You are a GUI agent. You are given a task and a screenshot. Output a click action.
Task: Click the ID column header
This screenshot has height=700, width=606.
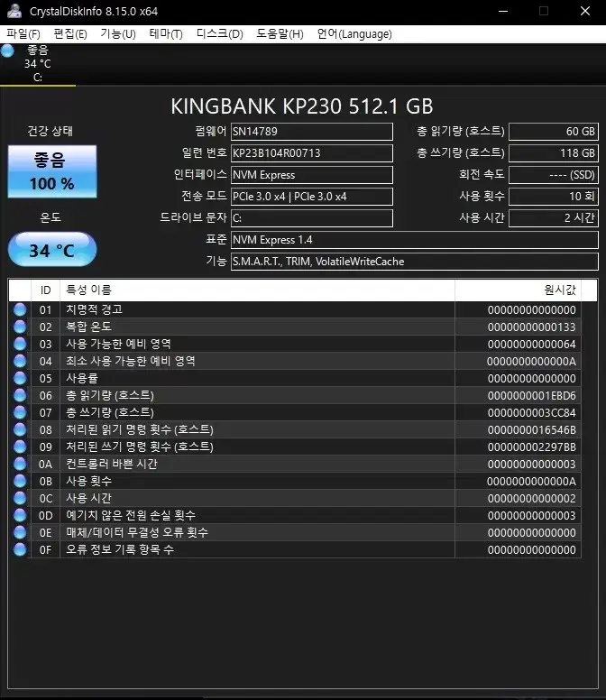(45, 290)
